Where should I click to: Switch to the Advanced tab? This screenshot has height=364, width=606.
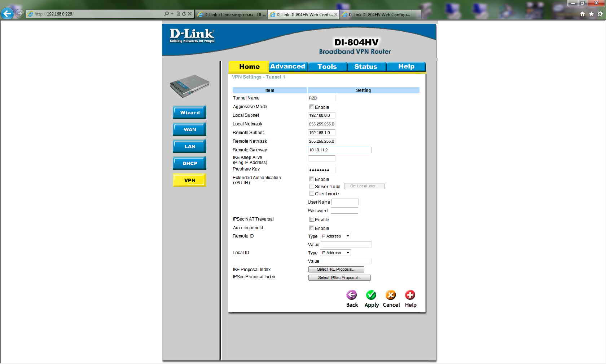[x=287, y=67]
